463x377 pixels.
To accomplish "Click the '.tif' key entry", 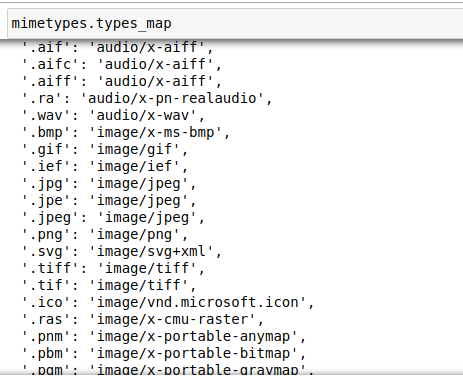I will 46,285.
